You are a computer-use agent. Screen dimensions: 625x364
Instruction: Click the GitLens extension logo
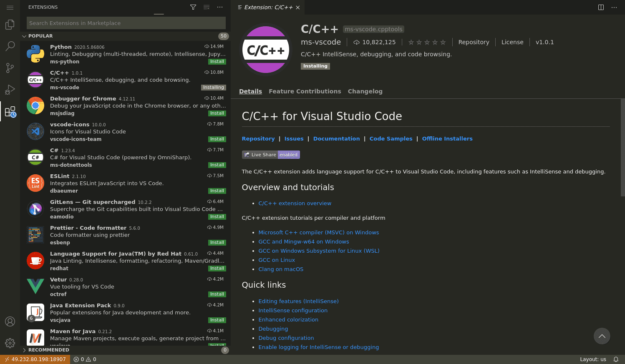35,209
